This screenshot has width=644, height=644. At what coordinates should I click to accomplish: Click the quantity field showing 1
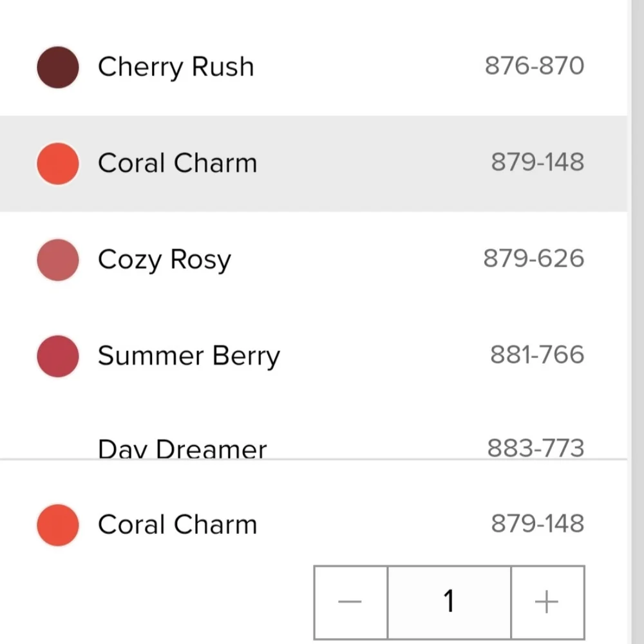click(x=450, y=602)
